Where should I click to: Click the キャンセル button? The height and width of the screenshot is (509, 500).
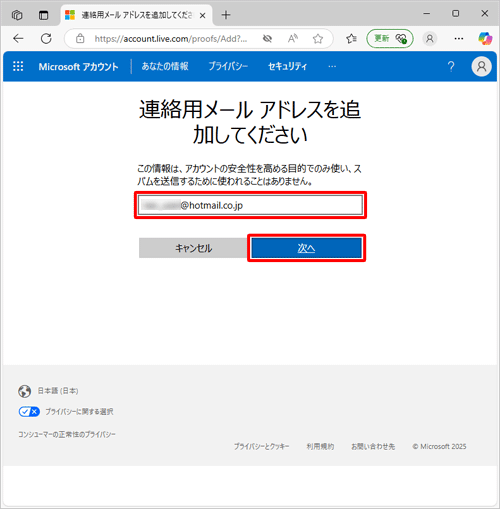click(x=194, y=248)
